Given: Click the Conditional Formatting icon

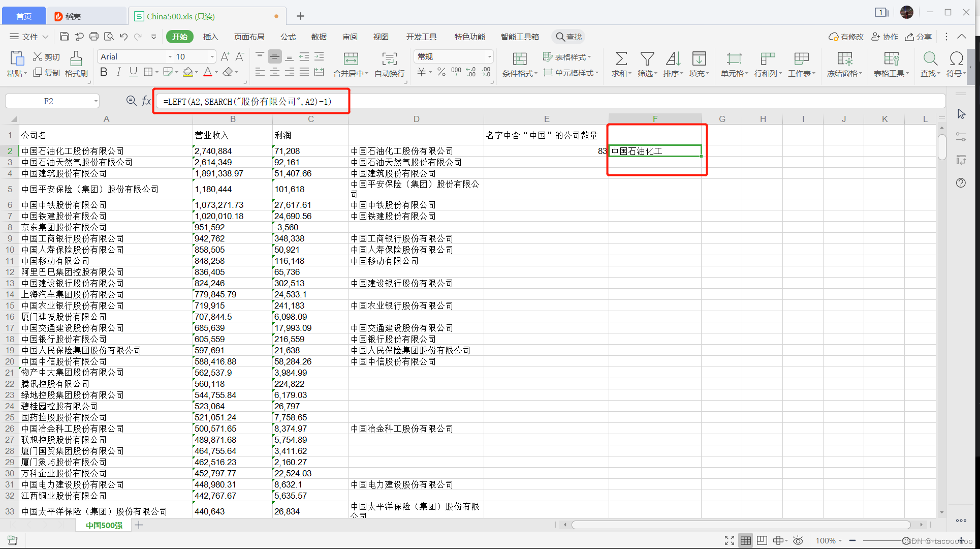Looking at the screenshot, I should coord(520,58).
